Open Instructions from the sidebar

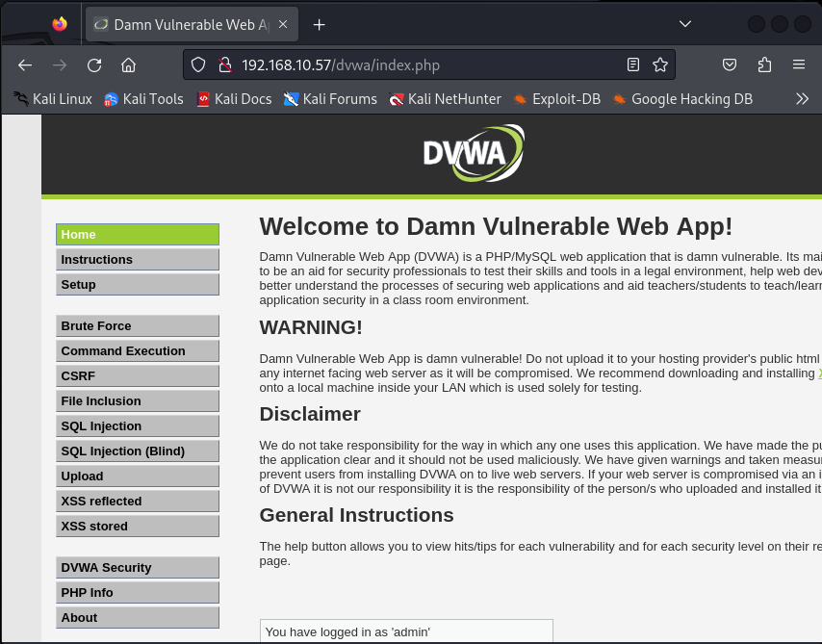pyautogui.click(x=138, y=260)
